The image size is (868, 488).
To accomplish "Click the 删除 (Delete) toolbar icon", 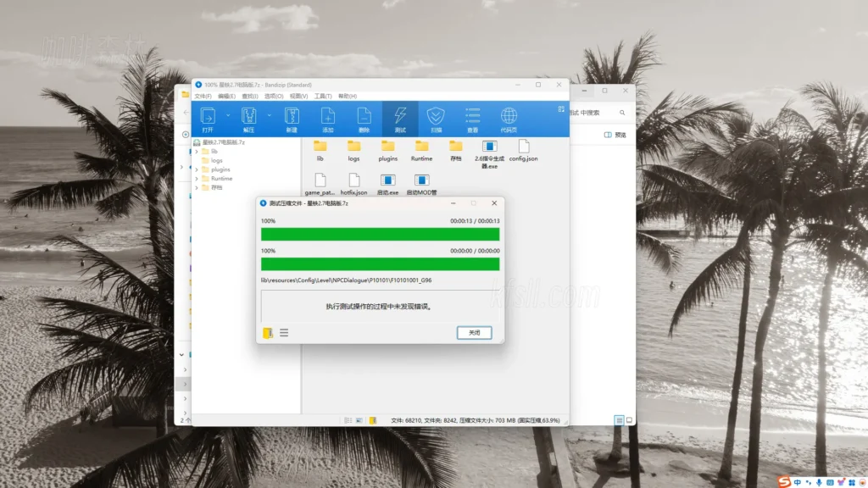I will (x=364, y=118).
